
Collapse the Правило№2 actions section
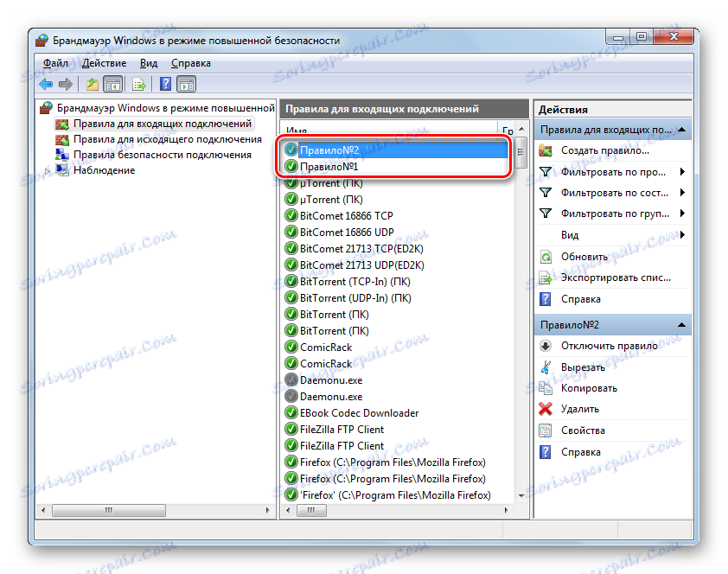click(682, 325)
